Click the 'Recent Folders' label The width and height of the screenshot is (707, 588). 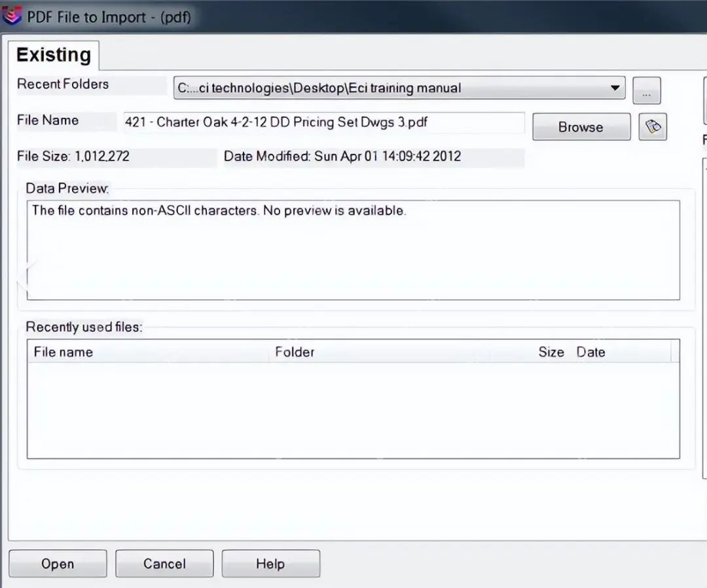tap(63, 84)
